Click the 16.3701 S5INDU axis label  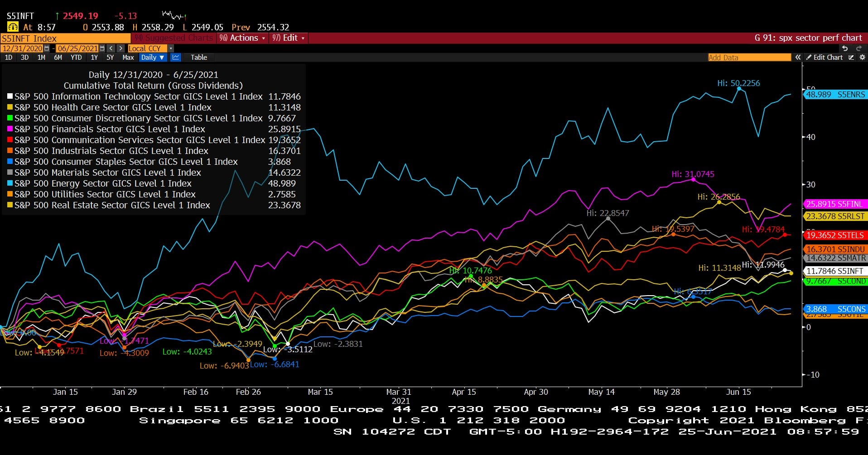(835, 249)
